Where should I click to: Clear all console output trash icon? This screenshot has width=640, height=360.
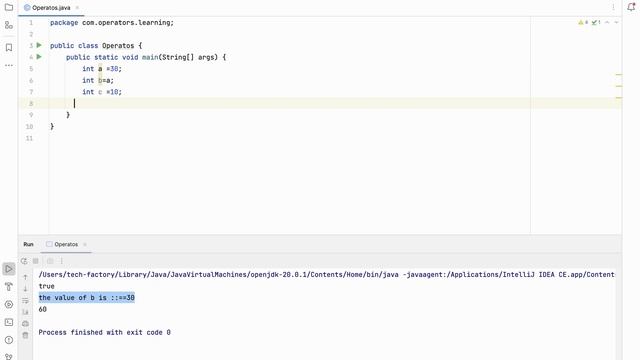[25, 336]
